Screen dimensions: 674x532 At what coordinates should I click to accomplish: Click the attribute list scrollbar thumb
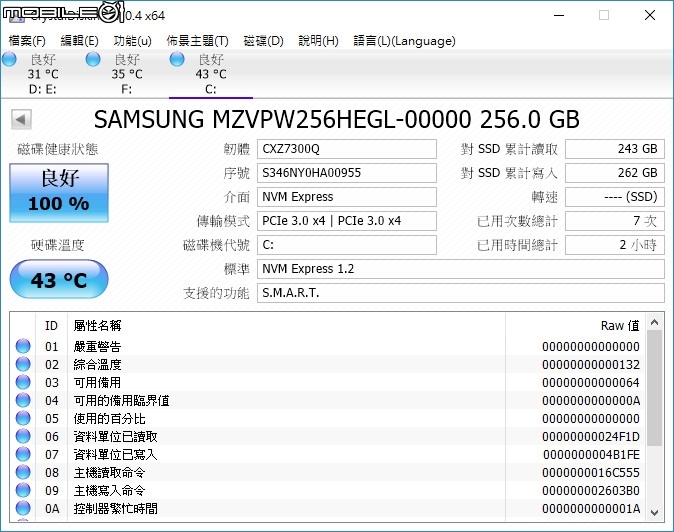pyautogui.click(x=655, y=388)
